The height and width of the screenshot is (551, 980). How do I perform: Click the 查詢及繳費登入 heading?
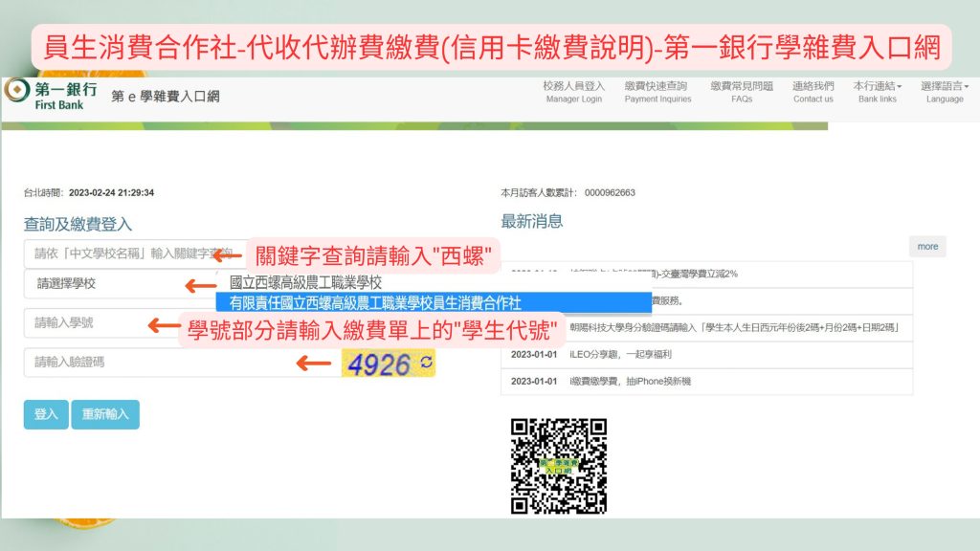tap(78, 224)
